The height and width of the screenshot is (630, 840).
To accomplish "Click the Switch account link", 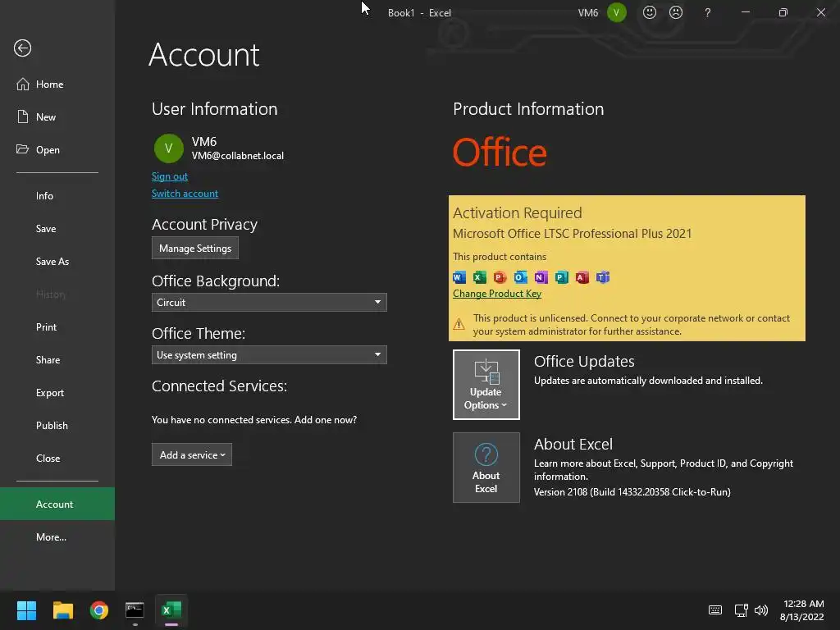I will click(x=185, y=194).
